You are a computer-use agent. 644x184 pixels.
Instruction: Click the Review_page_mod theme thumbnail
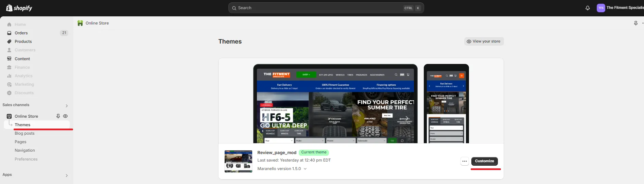[x=238, y=161]
